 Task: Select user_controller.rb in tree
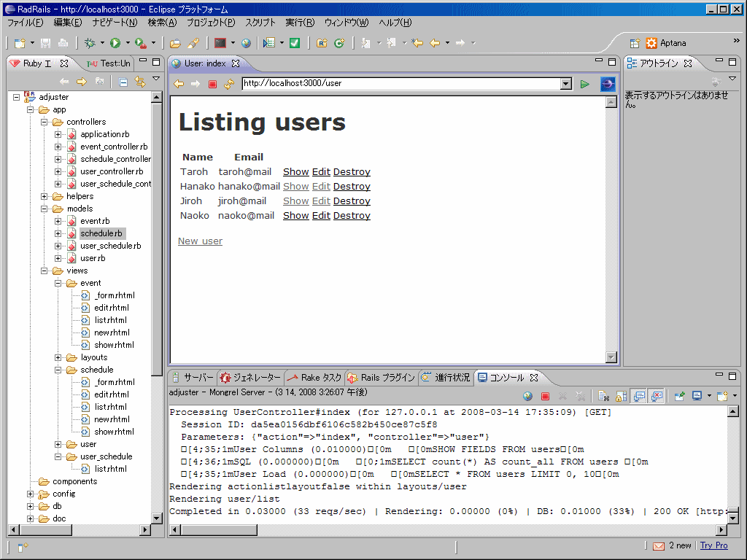click(112, 171)
